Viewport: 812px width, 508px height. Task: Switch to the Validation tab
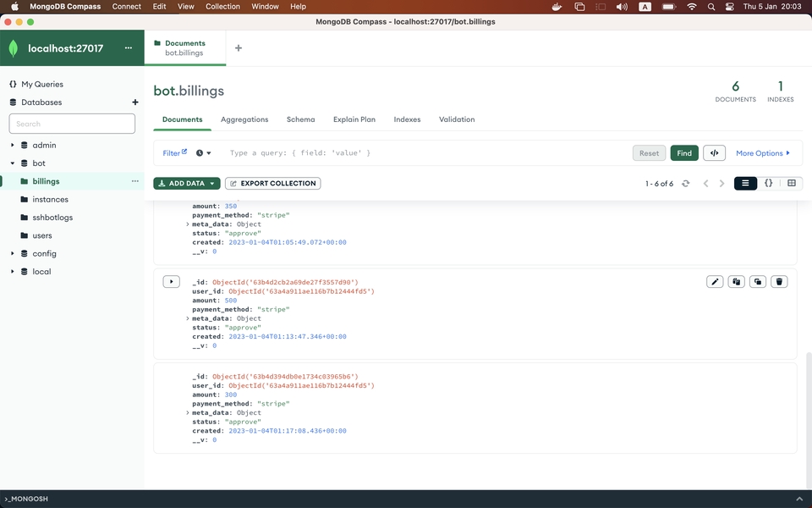457,119
